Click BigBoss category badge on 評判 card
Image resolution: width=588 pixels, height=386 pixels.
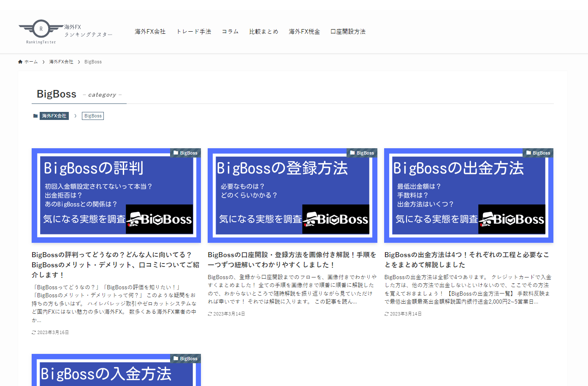tap(185, 153)
